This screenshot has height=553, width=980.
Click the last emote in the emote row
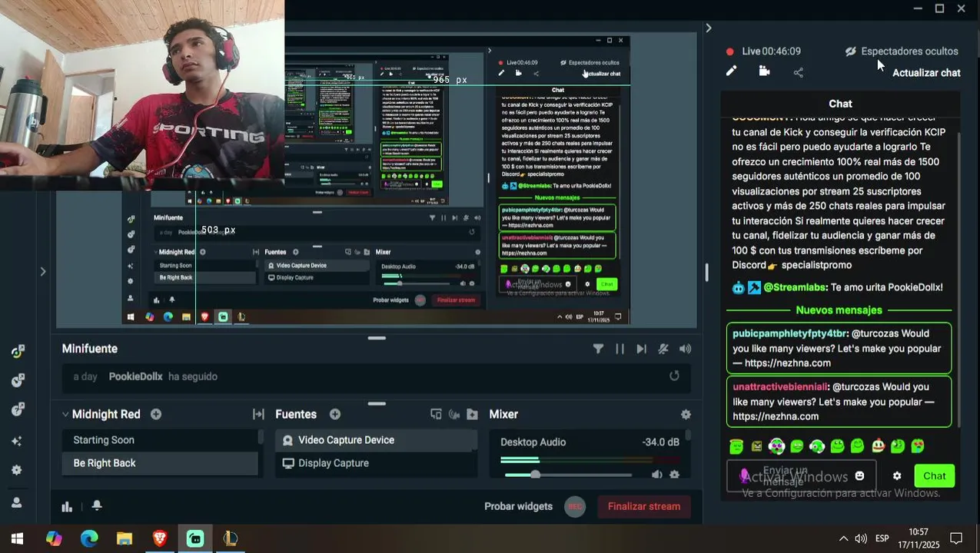pos(917,445)
